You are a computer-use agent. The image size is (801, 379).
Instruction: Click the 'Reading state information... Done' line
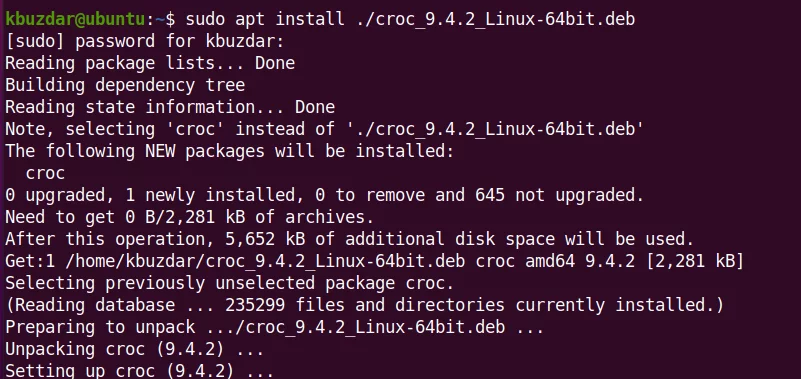(x=170, y=107)
